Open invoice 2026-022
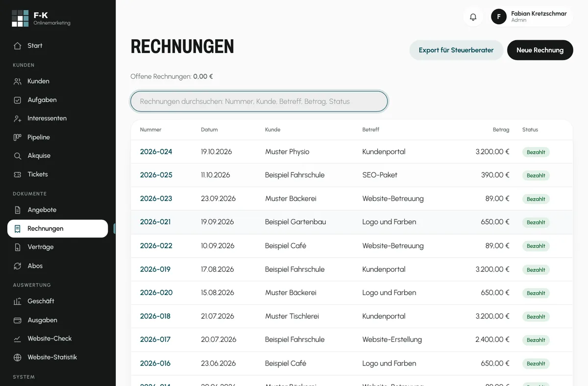 (156, 246)
